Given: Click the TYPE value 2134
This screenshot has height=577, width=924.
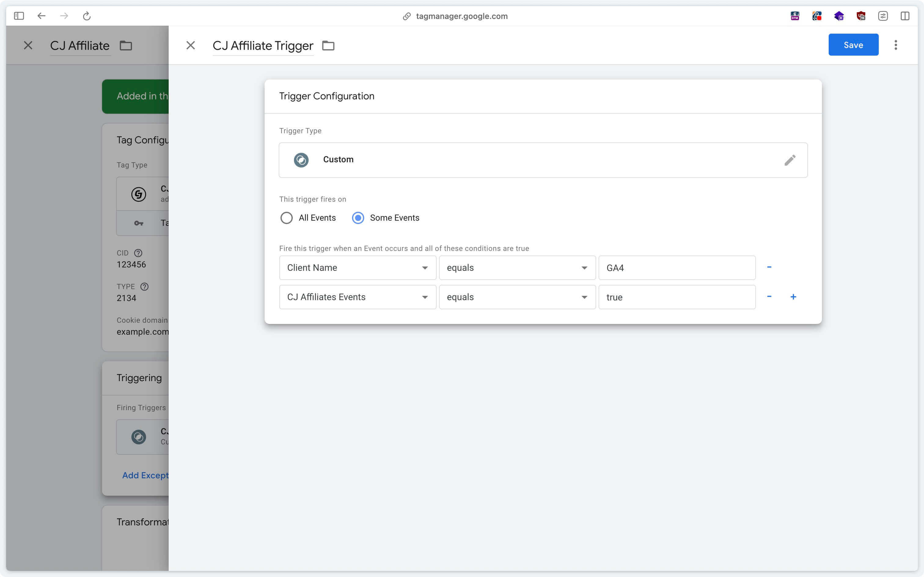Looking at the screenshot, I should pyautogui.click(x=126, y=298).
